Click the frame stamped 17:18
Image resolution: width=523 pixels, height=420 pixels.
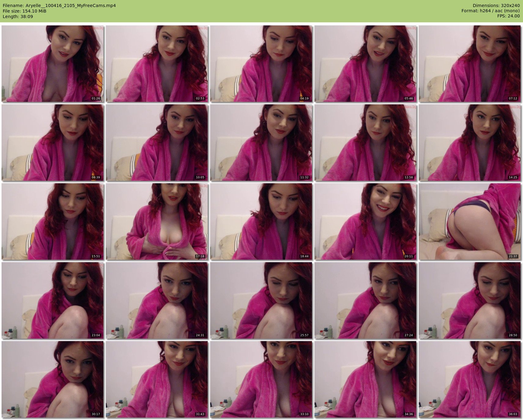157,221
